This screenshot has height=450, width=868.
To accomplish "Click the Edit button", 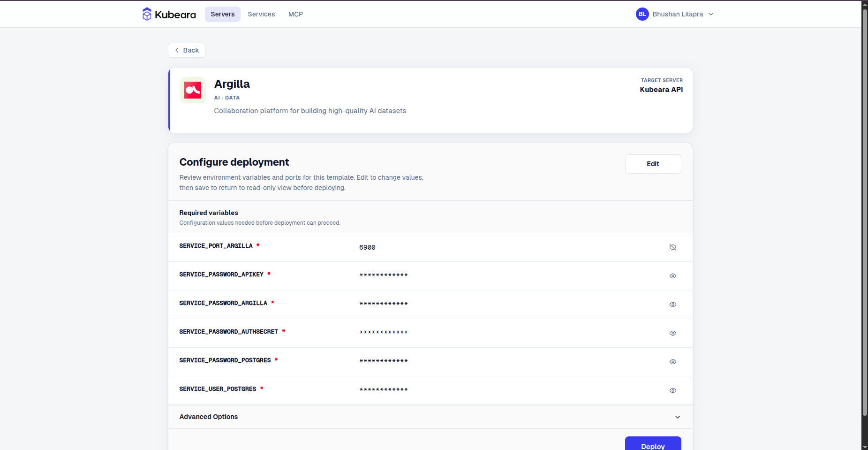I will [653, 164].
